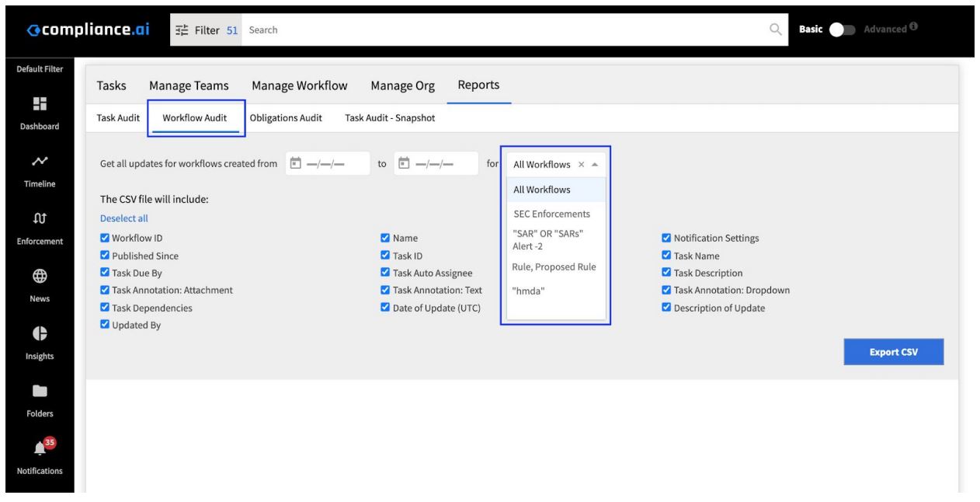Image resolution: width=980 pixels, height=502 pixels.
Task: Select All Workflows in dropdown list
Action: click(x=556, y=190)
